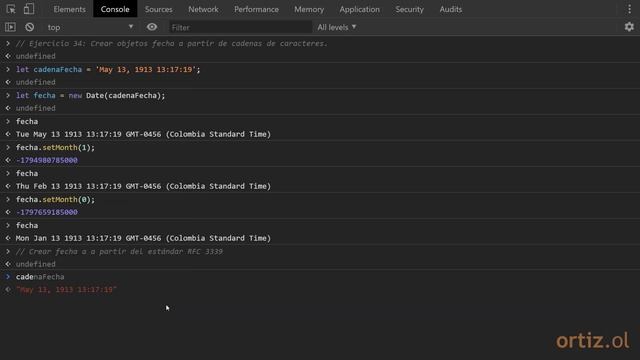Open the Memory tab
Image resolution: width=640 pixels, height=360 pixels.
click(x=309, y=9)
